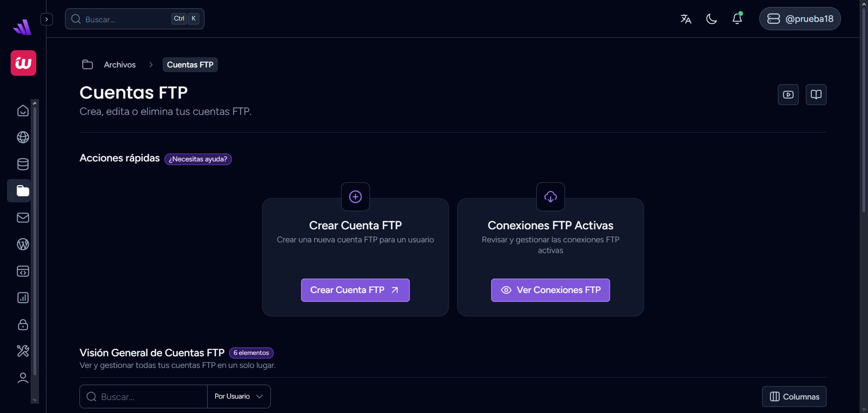The image size is (868, 413).
Task: Click the FTP accounts table search field
Action: (144, 397)
